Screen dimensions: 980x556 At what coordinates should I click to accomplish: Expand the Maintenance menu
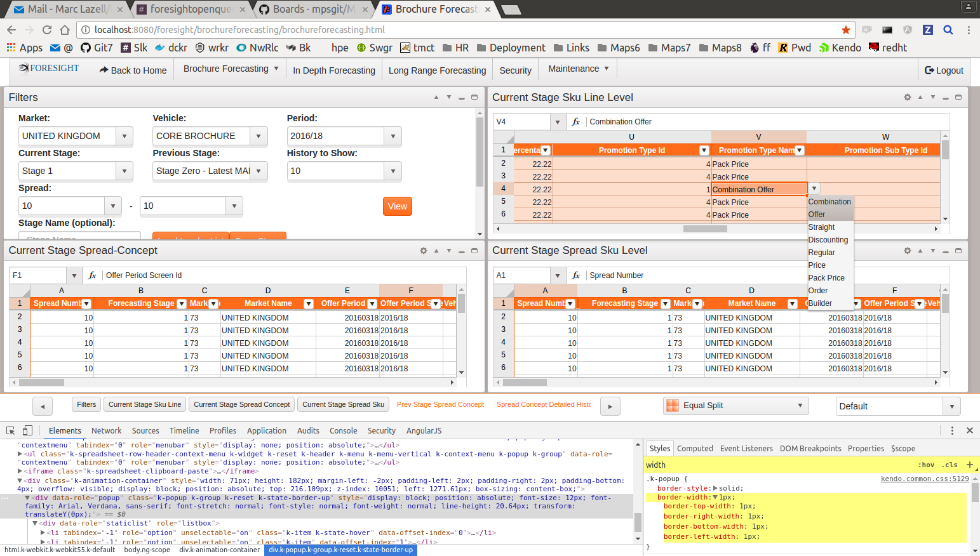tap(579, 69)
